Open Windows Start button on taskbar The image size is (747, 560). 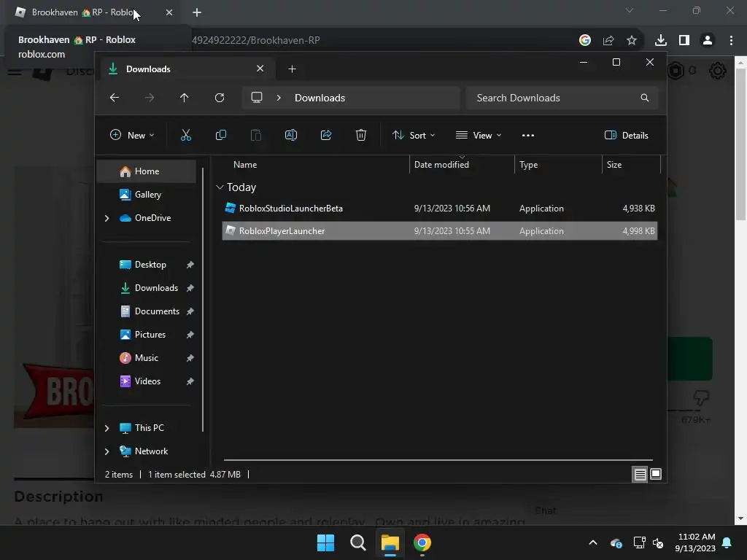[x=326, y=542]
